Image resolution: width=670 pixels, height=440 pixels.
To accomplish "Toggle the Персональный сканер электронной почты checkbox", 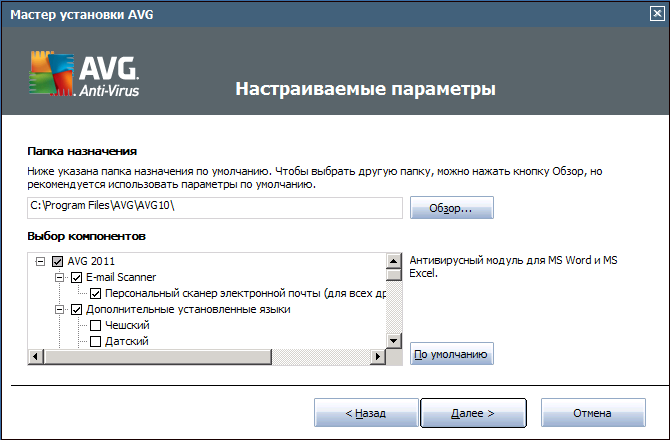I will tap(95, 294).
